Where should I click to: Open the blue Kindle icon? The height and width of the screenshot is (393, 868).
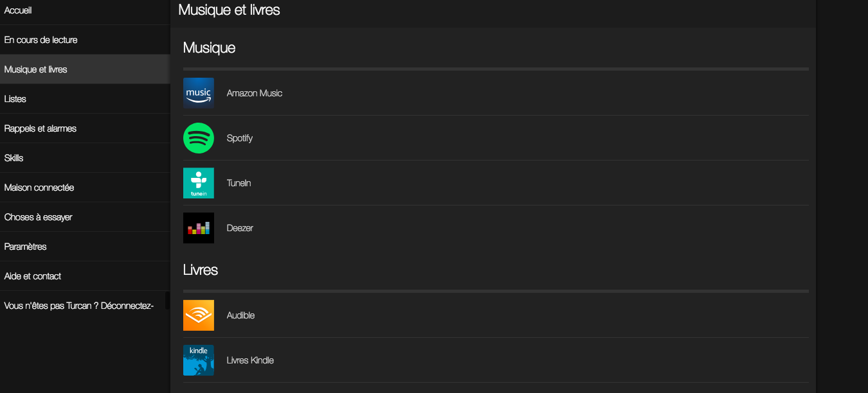point(199,360)
